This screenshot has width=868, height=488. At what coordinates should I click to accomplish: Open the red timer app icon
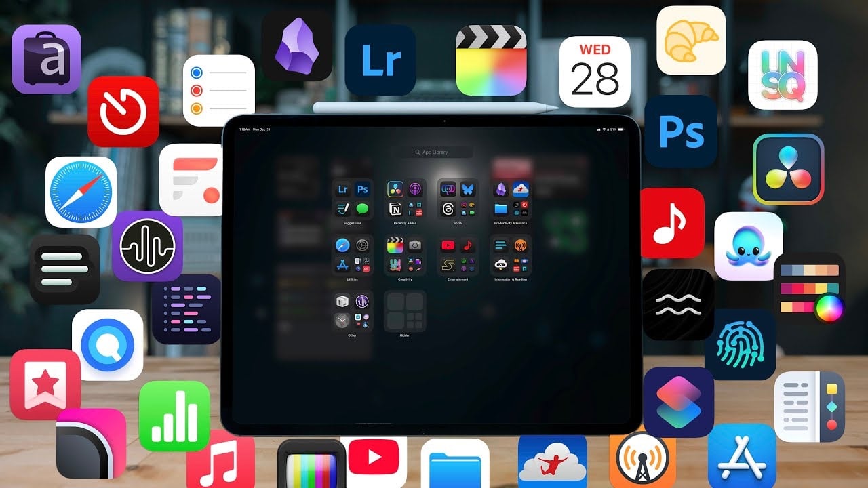(123, 112)
